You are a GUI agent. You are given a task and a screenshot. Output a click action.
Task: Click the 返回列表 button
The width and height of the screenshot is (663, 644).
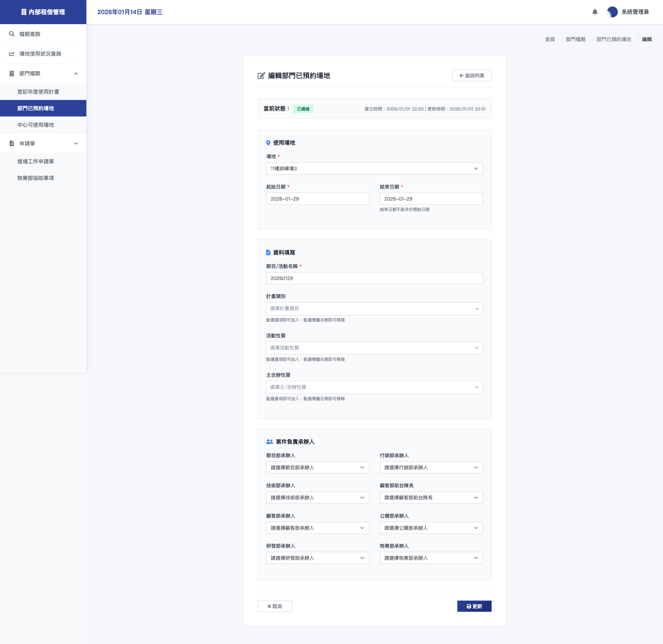pos(472,76)
